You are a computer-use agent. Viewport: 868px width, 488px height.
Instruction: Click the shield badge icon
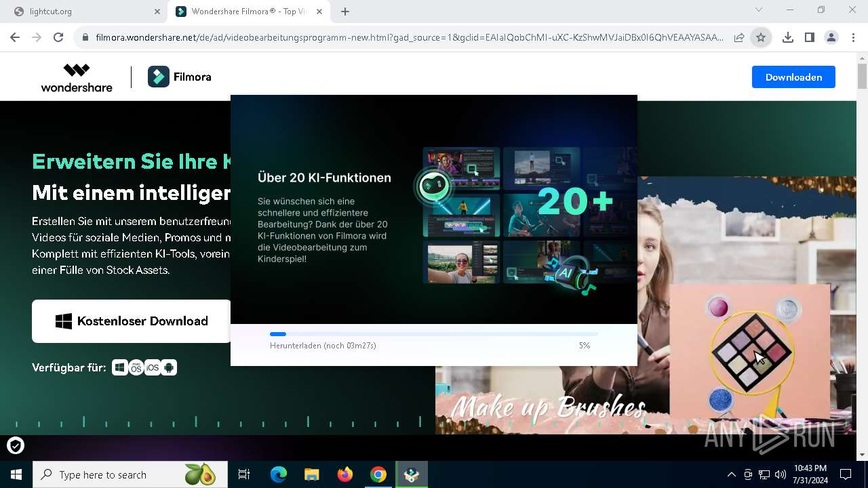[x=16, y=445]
